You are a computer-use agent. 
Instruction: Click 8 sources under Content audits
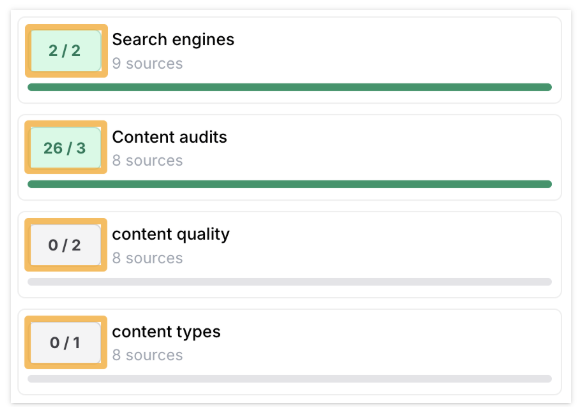point(147,161)
